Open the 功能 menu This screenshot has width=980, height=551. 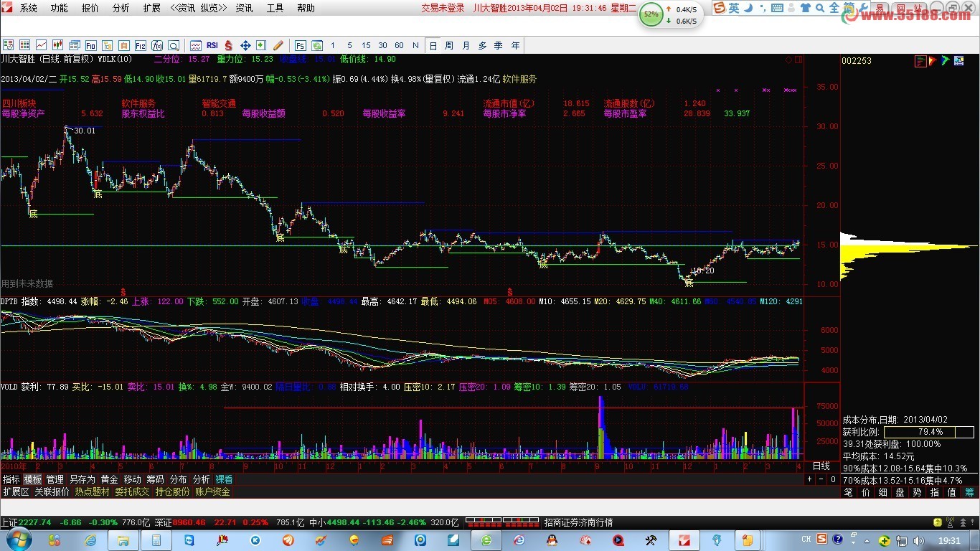click(60, 8)
